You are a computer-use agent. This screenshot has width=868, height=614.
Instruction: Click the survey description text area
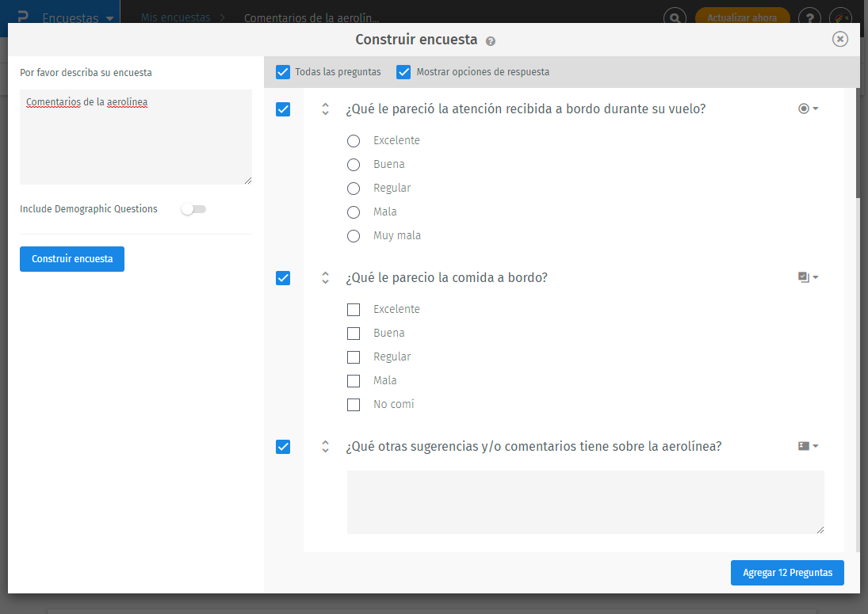(136, 137)
